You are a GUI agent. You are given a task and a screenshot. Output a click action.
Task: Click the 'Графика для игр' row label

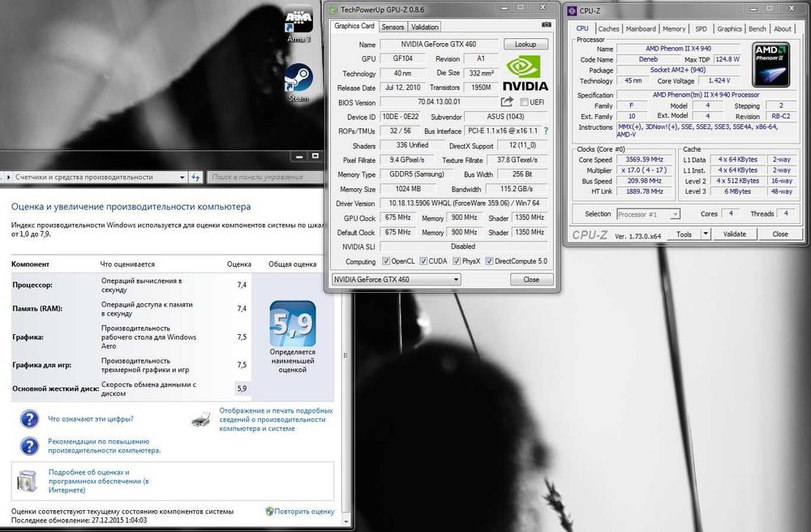coord(42,365)
